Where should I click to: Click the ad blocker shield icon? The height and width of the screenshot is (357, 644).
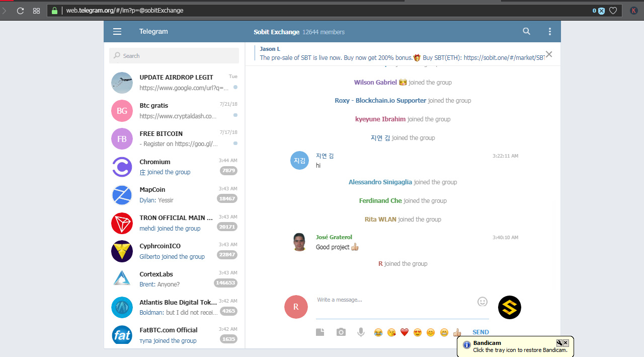pos(601,11)
